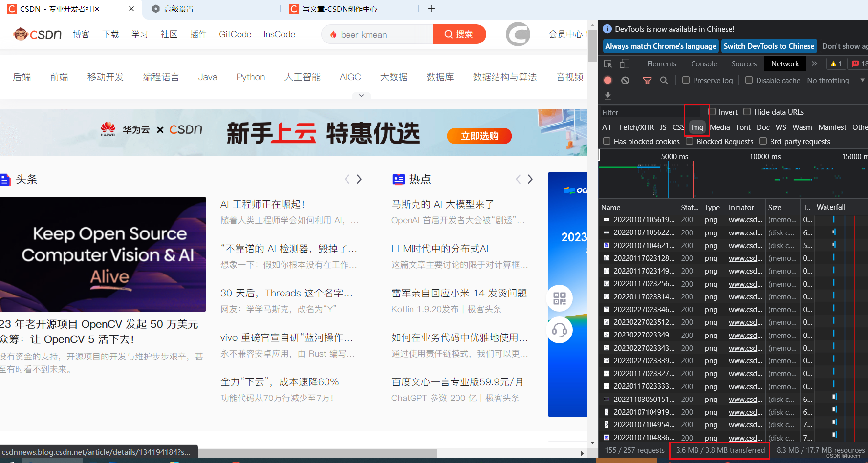
Task: Clear the network log icon
Action: [x=625, y=80]
